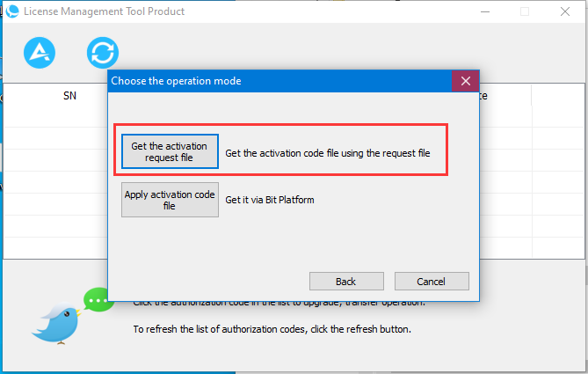Image resolution: width=588 pixels, height=374 pixels.
Task: Select the first empty row under SN
Action: pos(55,117)
